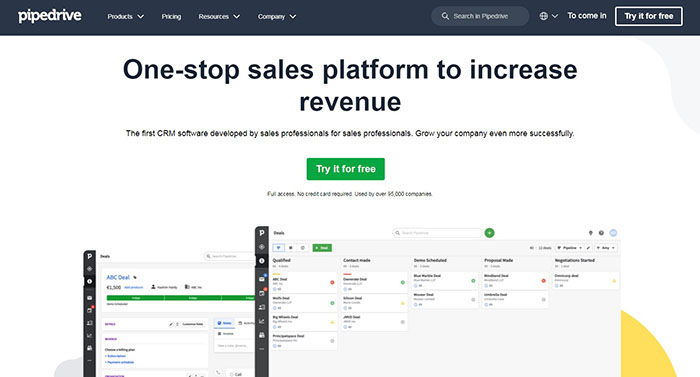This screenshot has width=700, height=377.
Task: Open Products icon in pipeline view sidebar
Action: (x=262, y=335)
